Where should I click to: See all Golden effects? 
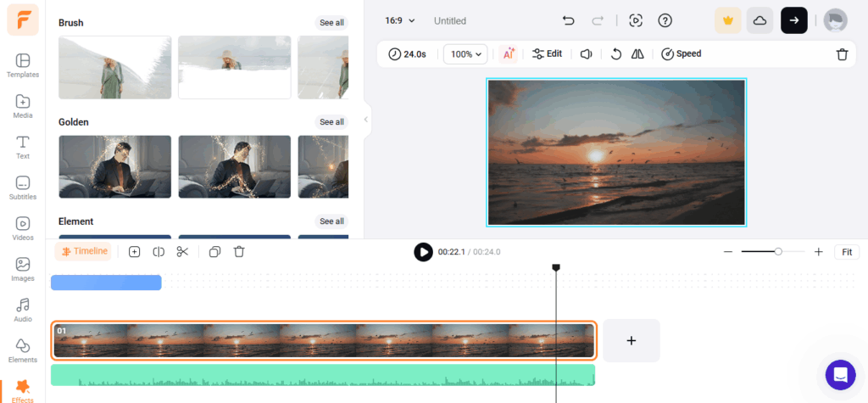click(331, 122)
